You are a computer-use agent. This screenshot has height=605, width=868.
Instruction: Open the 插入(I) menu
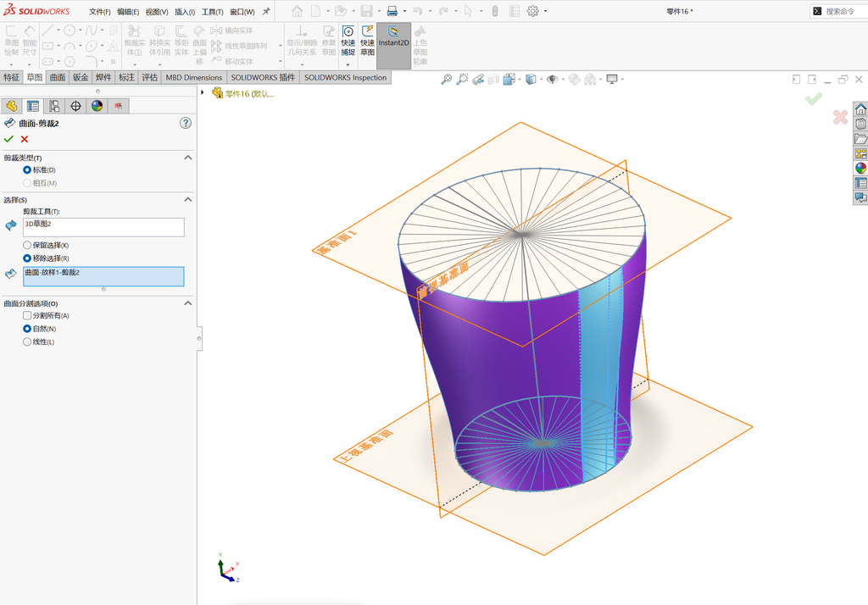click(x=185, y=12)
